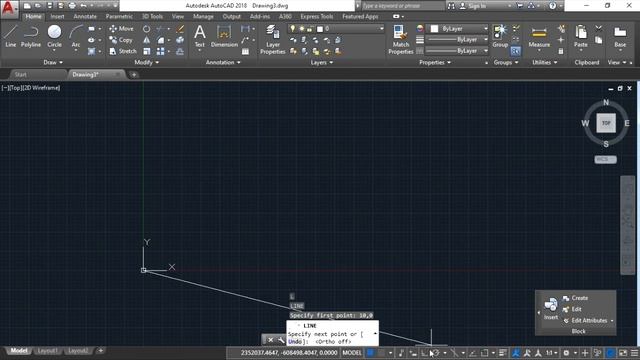Screen dimensions: 640x360
Task: Click the Array tool icon
Action: coord(160,51)
